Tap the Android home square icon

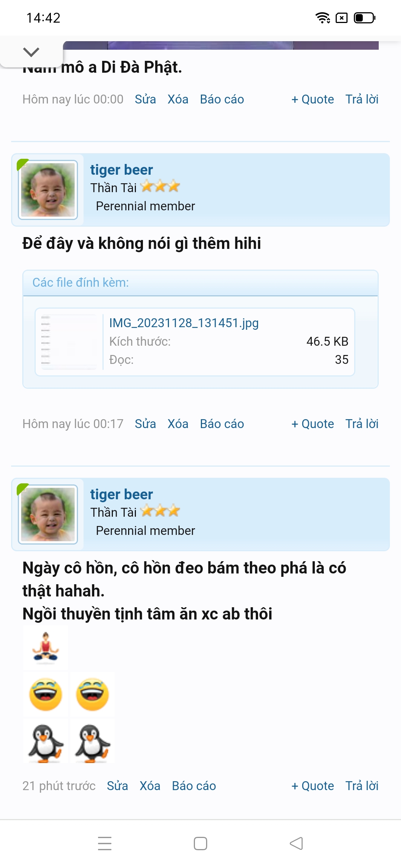click(x=200, y=844)
